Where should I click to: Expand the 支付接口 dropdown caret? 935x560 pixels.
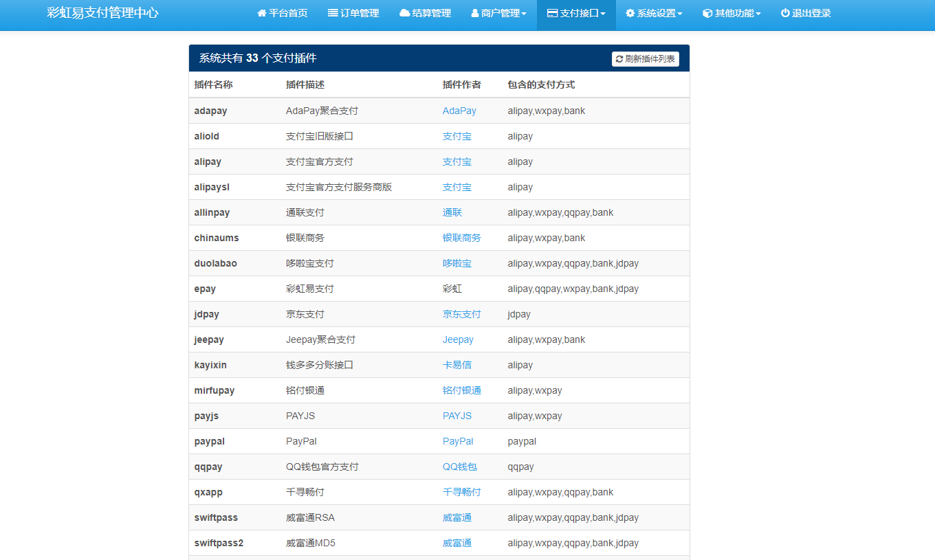click(x=603, y=14)
